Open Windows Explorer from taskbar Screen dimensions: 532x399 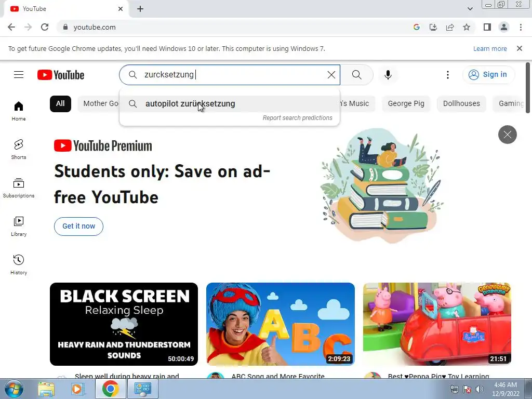tap(46, 389)
